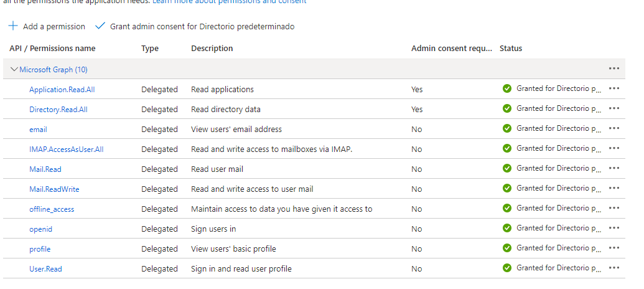This screenshot has width=644, height=289.
Task: Click the plus icon for Add a permission
Action: click(13, 26)
